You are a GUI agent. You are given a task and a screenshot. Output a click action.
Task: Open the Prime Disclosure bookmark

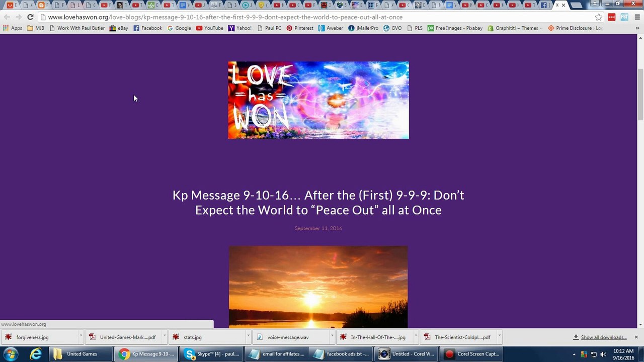coord(575,28)
